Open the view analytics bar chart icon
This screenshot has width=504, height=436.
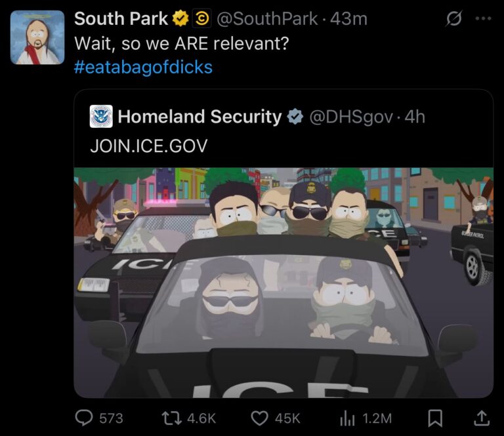coord(346,418)
